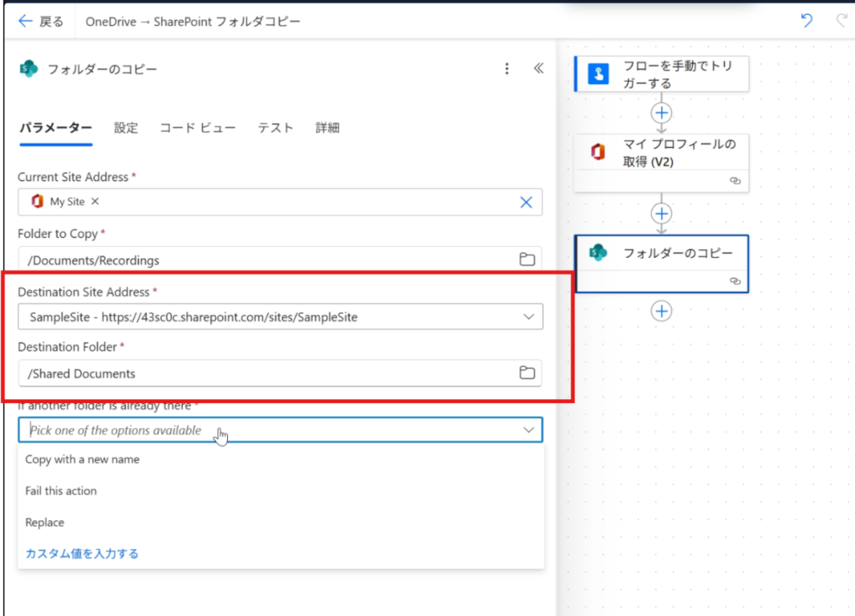Click the Folder to Copy input field
The image size is (855, 616).
267,260
